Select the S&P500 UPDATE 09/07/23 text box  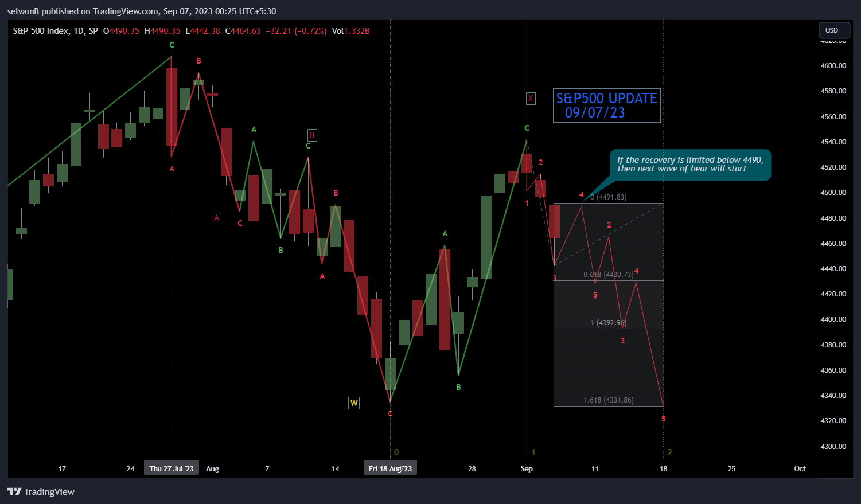pyautogui.click(x=607, y=106)
